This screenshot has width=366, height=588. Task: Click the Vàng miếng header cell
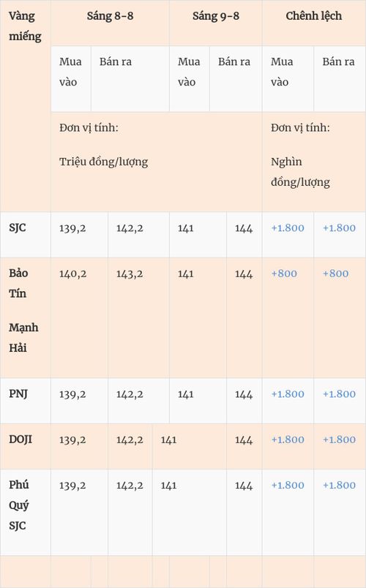(25, 26)
